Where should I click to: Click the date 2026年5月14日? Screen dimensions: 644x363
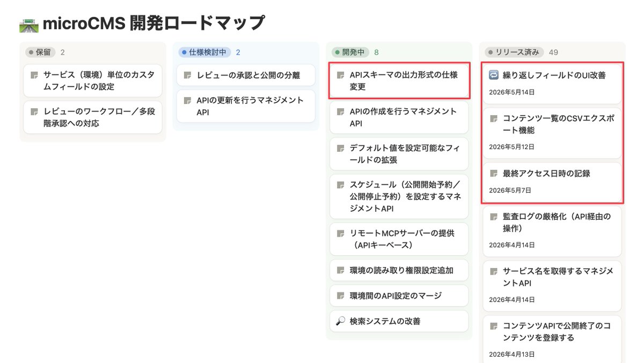click(511, 92)
